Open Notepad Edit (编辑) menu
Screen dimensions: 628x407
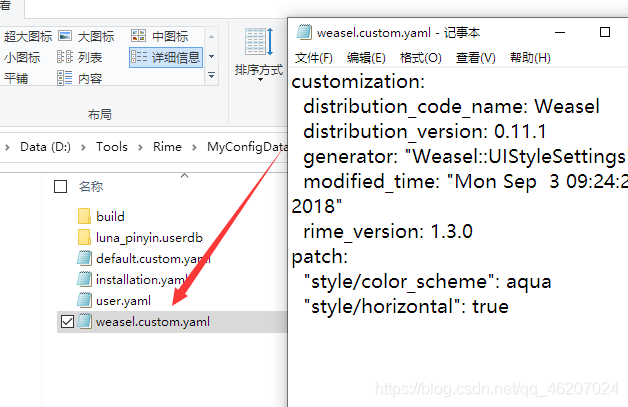366,58
